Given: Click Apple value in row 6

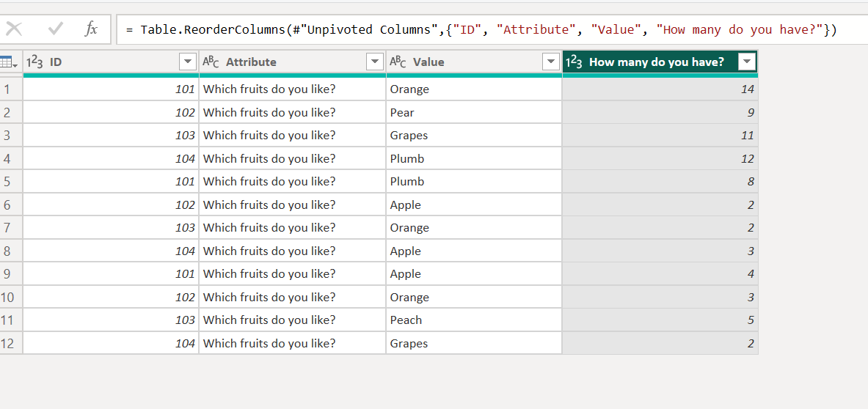Looking at the screenshot, I should [x=474, y=204].
